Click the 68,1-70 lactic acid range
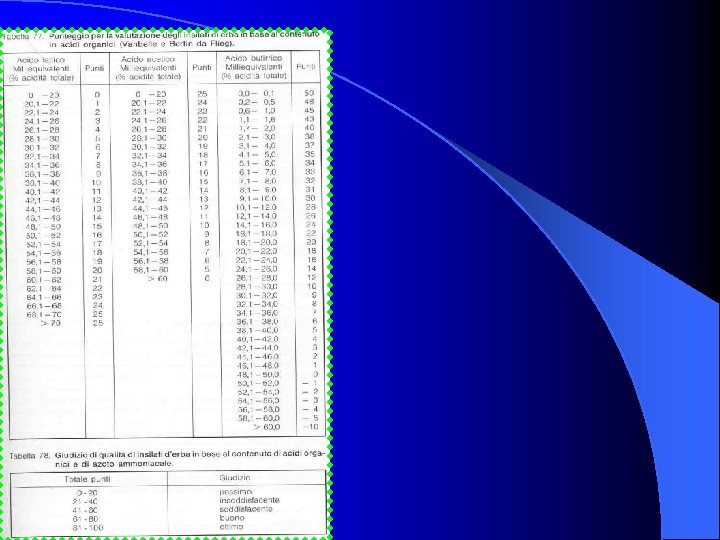 point(44,315)
